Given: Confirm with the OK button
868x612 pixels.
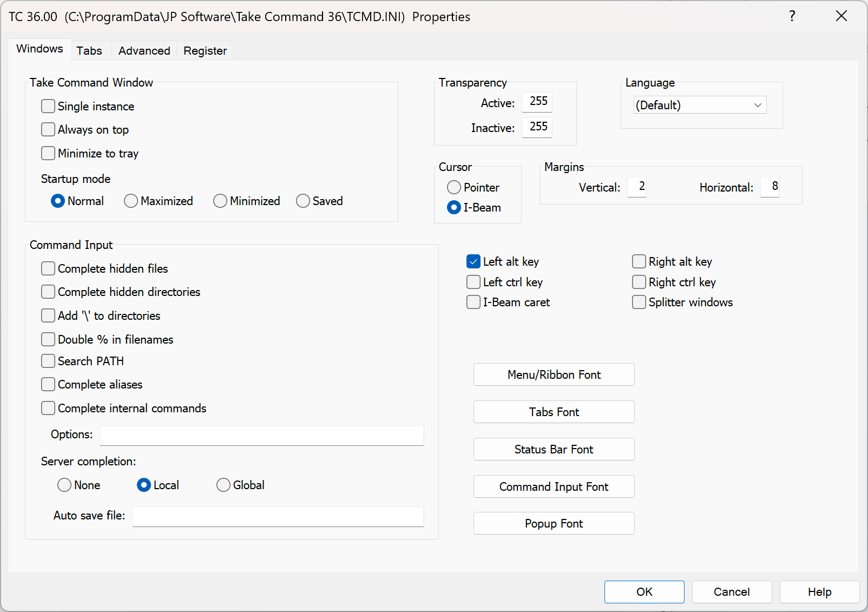Looking at the screenshot, I should pyautogui.click(x=645, y=592).
